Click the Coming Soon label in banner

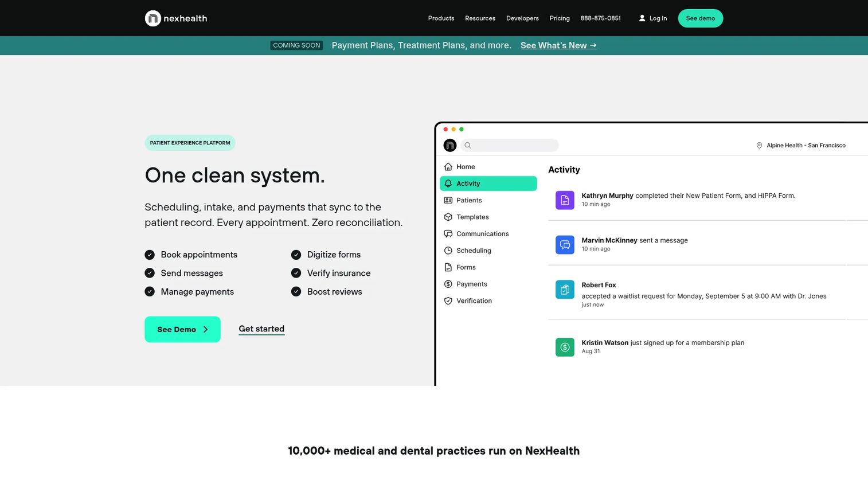(296, 45)
